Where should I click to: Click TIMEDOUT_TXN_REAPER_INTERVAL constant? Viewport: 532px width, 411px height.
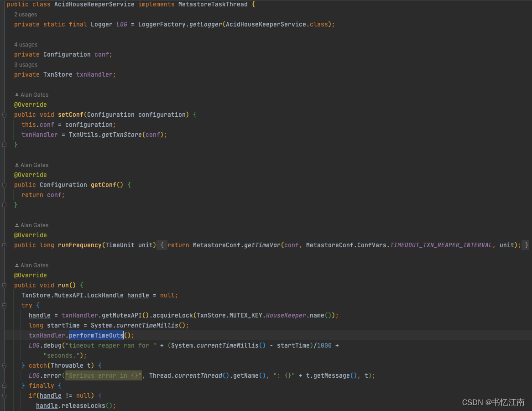(441, 245)
